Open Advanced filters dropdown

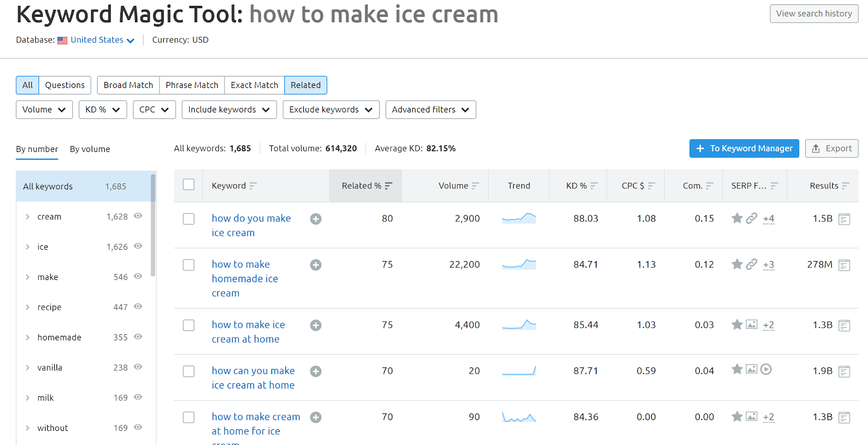pos(431,110)
